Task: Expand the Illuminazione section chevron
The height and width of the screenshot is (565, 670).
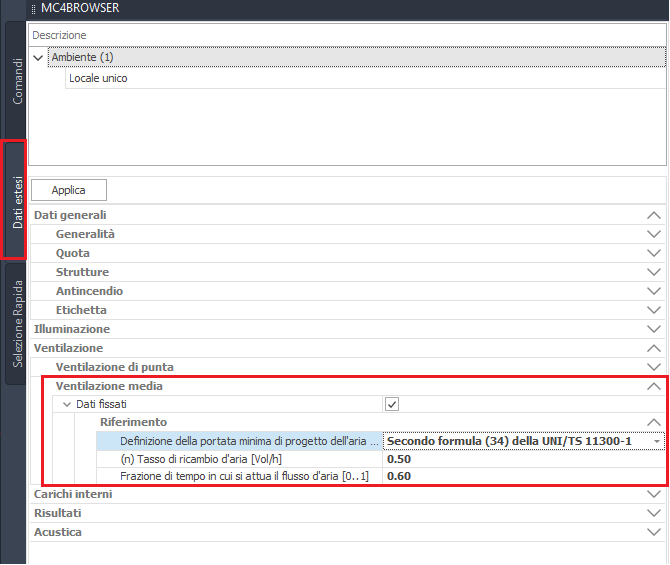Action: pyautogui.click(x=654, y=329)
